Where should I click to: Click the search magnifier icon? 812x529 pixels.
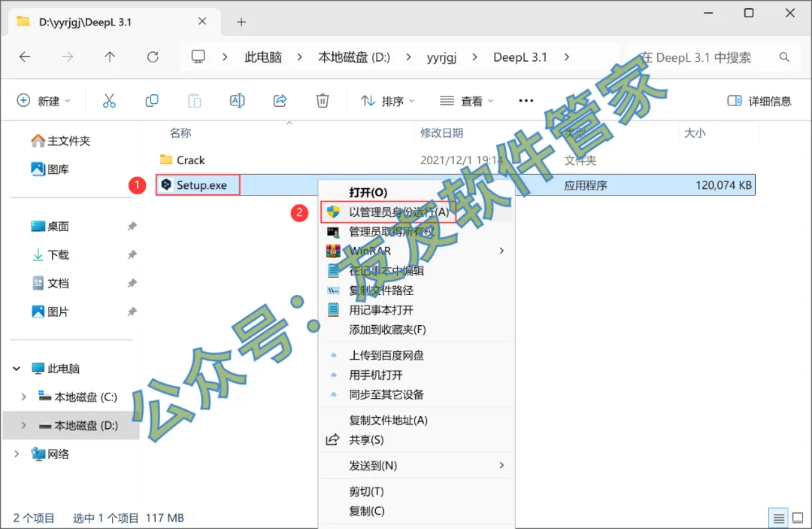click(784, 57)
